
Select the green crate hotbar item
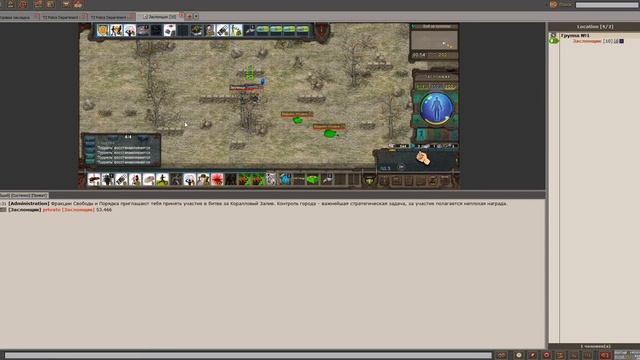coord(312,179)
